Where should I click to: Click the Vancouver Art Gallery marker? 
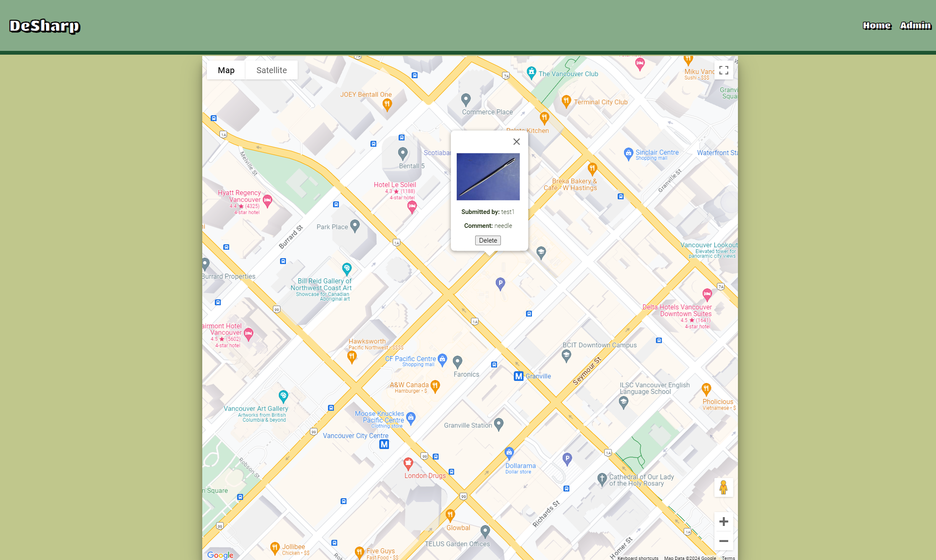(x=283, y=396)
